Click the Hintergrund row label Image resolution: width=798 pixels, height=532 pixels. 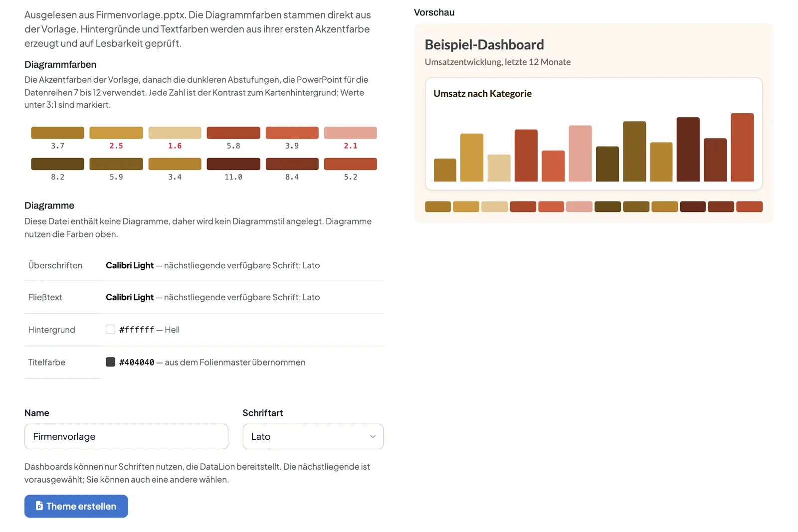[51, 330]
